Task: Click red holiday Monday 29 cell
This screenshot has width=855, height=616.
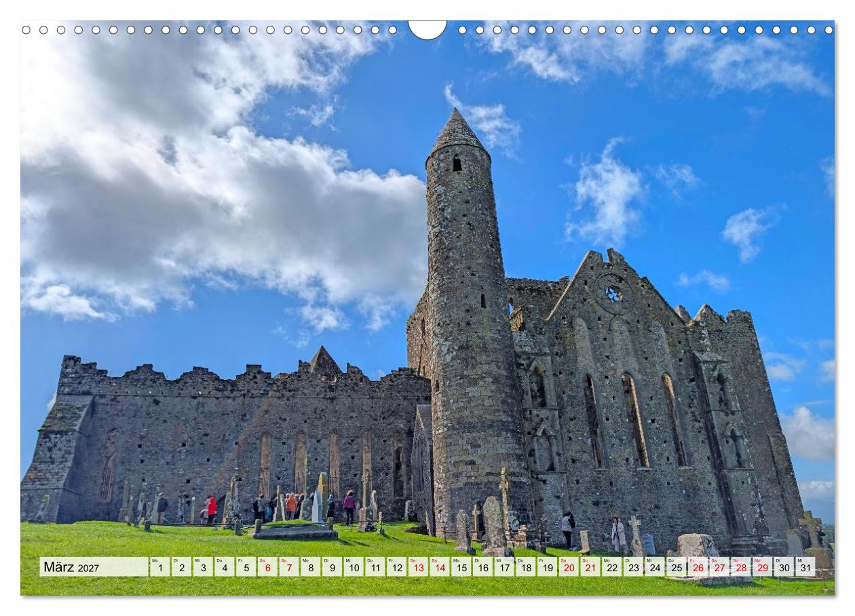Action: tap(763, 567)
